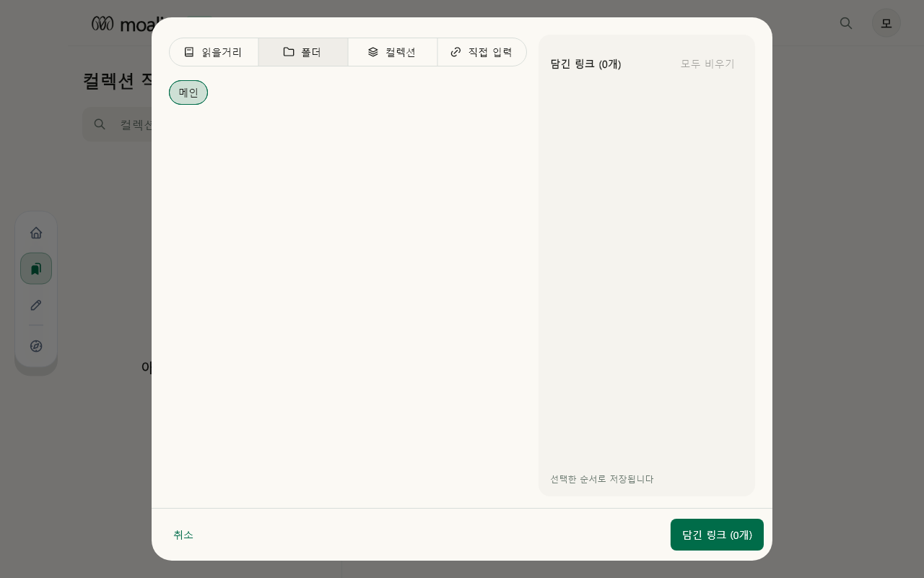924x578 pixels.
Task: Click the 담긴 링크 (0개) heading text
Action: (x=585, y=64)
